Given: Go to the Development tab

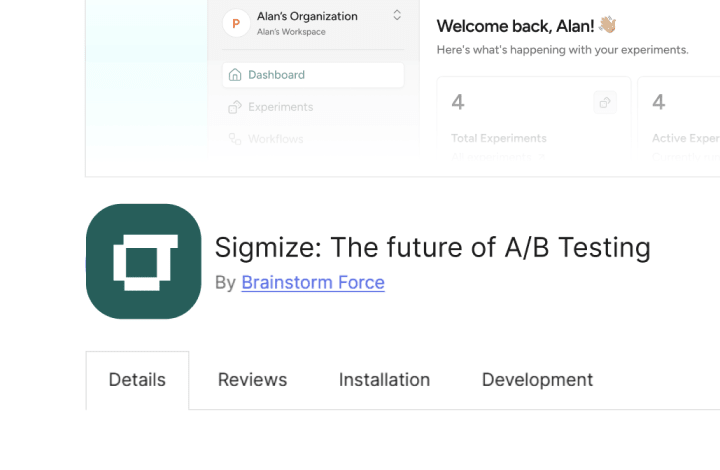Looking at the screenshot, I should (x=537, y=380).
